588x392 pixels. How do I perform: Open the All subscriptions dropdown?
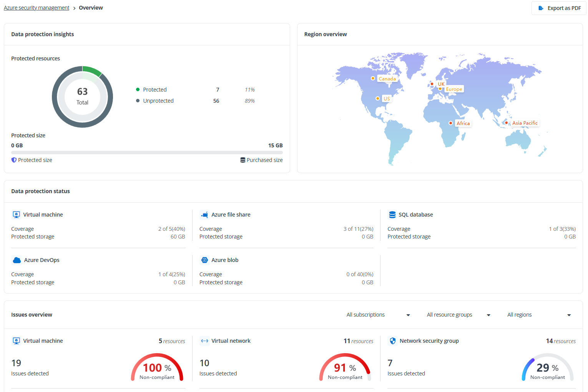378,314
